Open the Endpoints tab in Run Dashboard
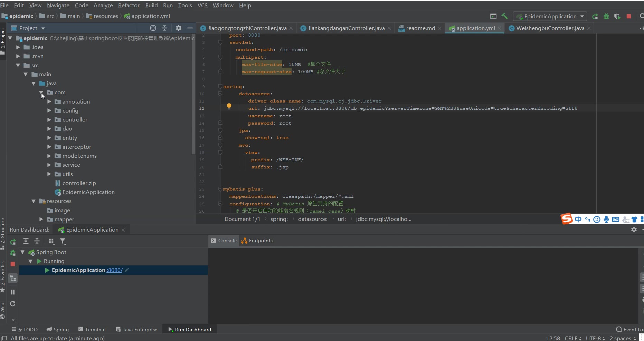The height and width of the screenshot is (341, 644). click(x=257, y=241)
